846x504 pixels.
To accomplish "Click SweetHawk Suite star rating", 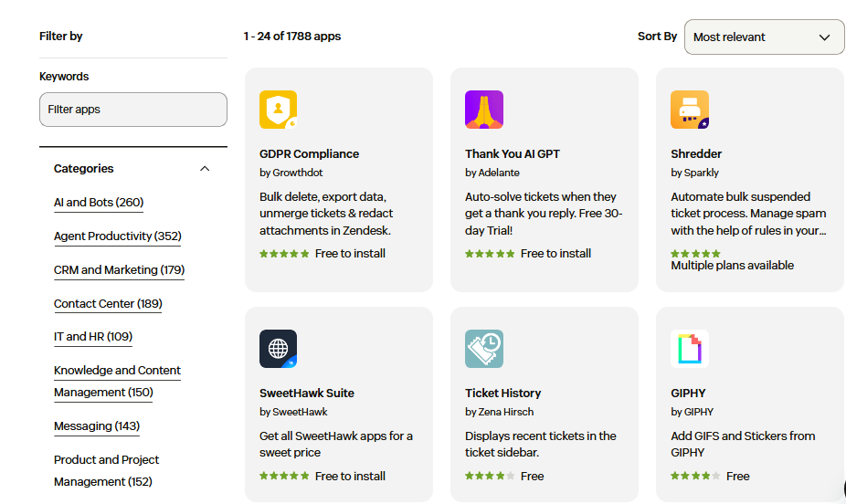I will pyautogui.click(x=284, y=476).
